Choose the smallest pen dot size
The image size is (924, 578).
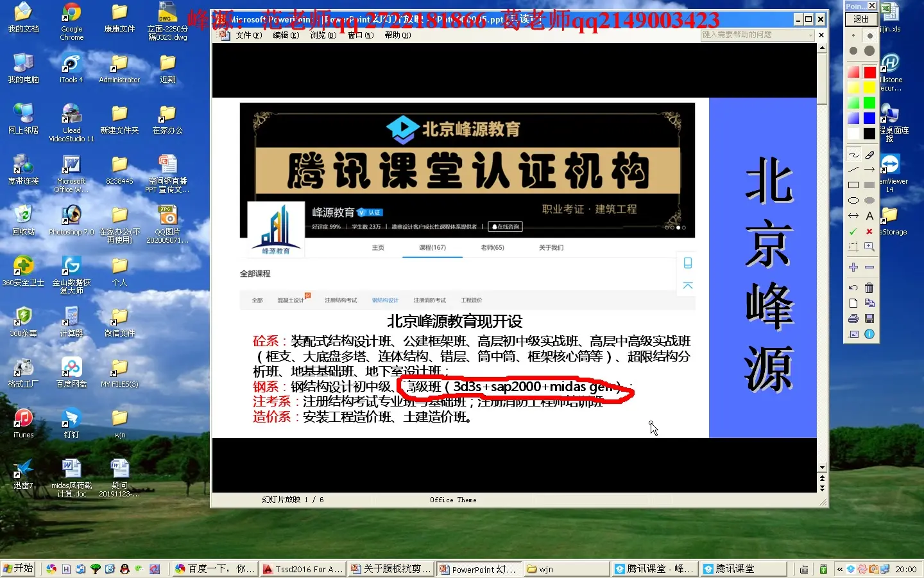(853, 35)
